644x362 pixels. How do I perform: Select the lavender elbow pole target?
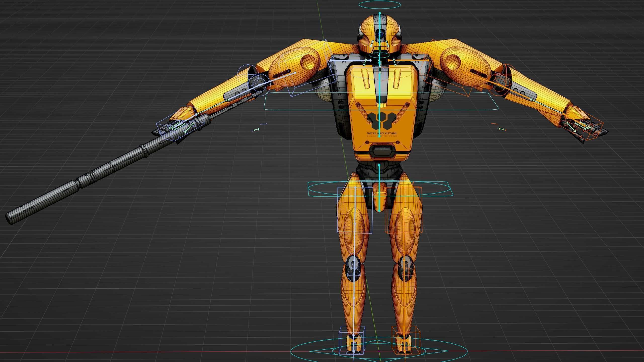pyautogui.click(x=257, y=129)
